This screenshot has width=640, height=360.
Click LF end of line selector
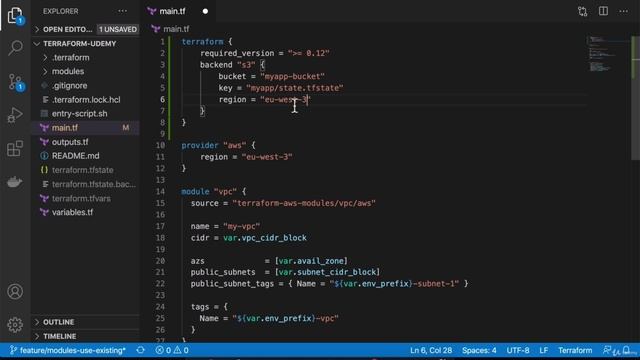(544, 350)
